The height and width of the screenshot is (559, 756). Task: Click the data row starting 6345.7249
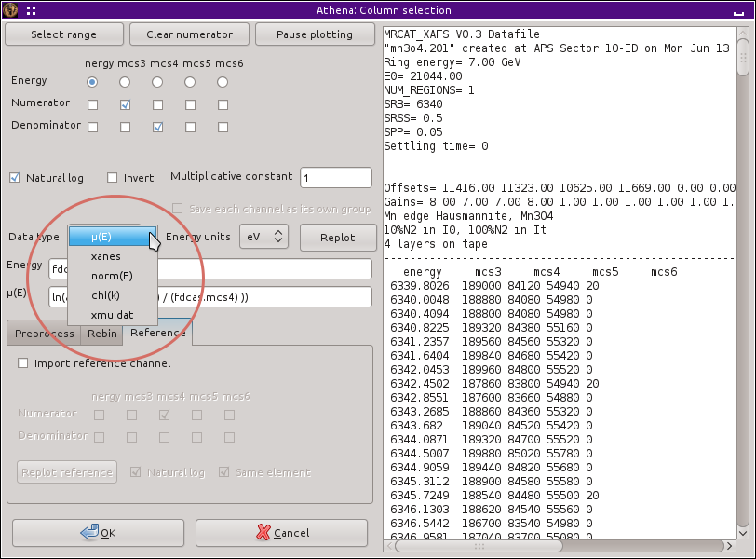tap(494, 496)
